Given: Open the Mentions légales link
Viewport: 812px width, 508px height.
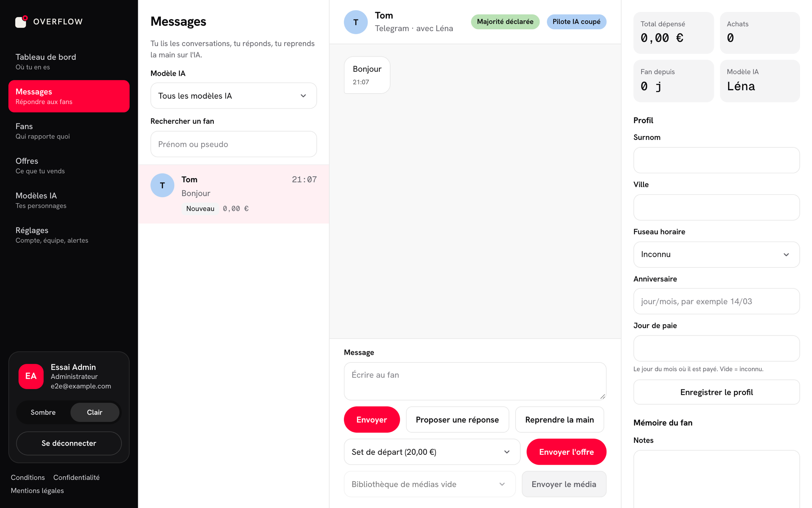Looking at the screenshot, I should click(37, 490).
